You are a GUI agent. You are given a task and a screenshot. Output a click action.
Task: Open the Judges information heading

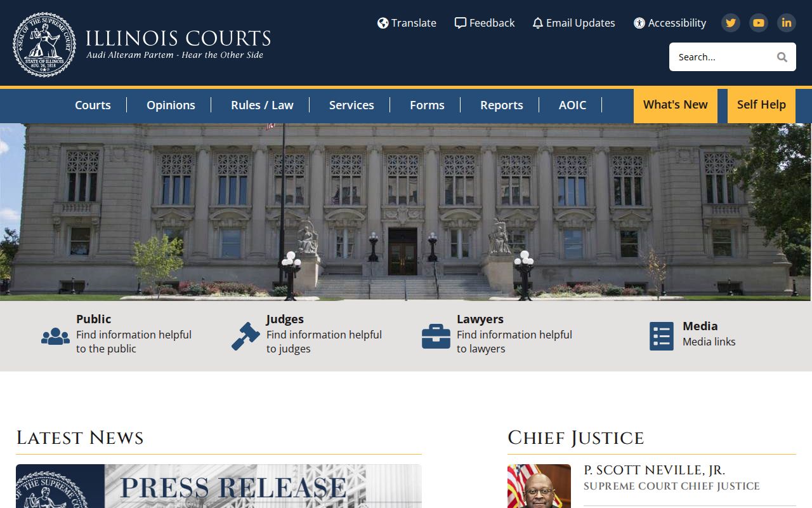point(285,319)
